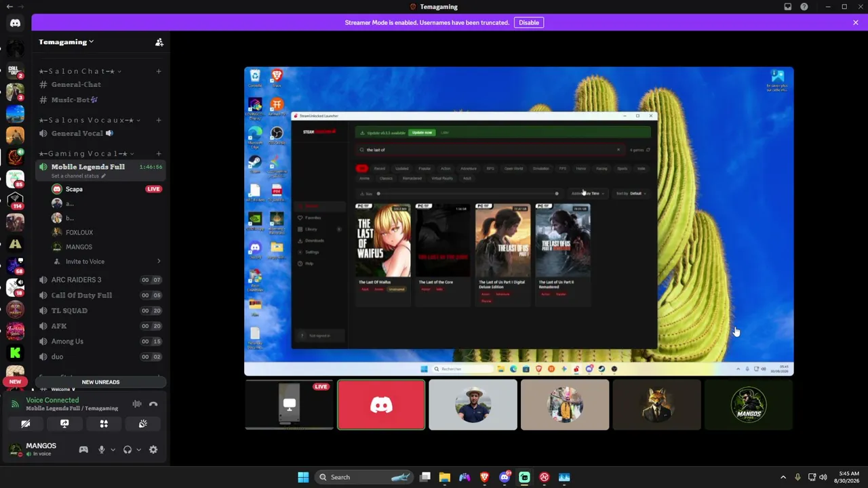Image resolution: width=868 pixels, height=488 pixels.
Task: Dismiss the Streamer Mode banner
Action: click(x=856, y=22)
